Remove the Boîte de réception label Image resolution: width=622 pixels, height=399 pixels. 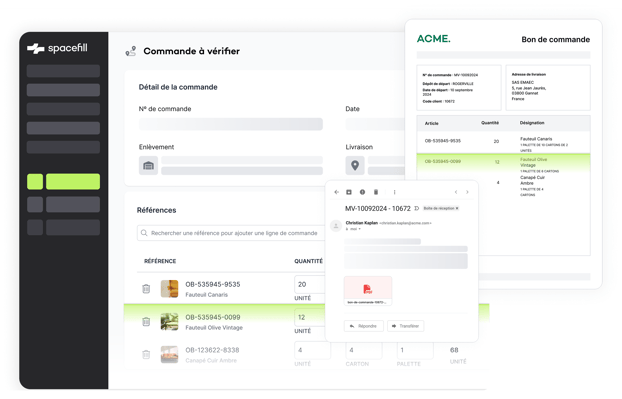(457, 209)
